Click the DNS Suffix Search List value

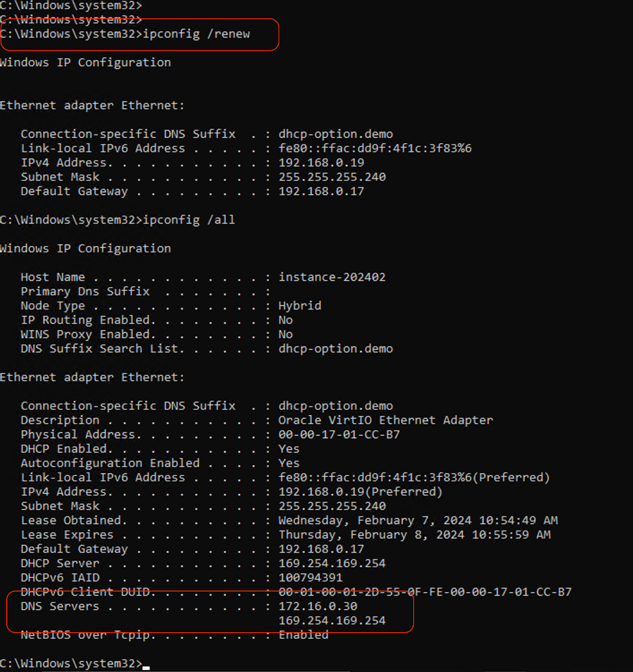(x=335, y=349)
